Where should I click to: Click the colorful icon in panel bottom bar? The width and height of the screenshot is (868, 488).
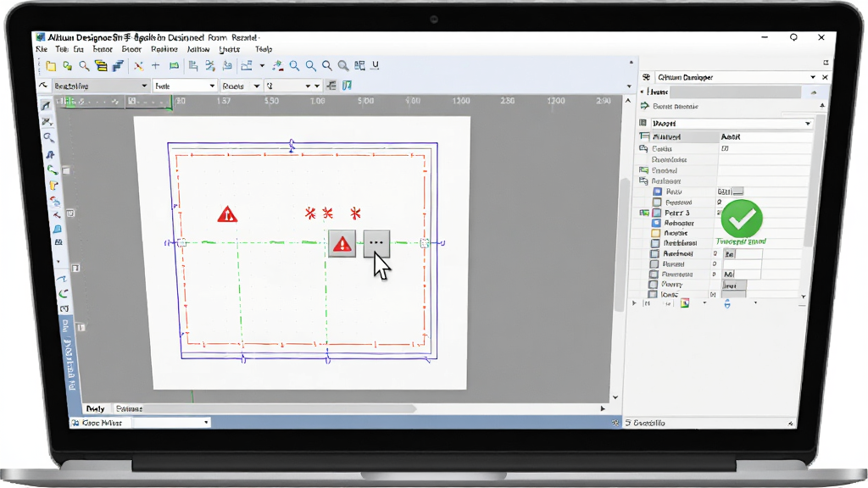coord(685,303)
